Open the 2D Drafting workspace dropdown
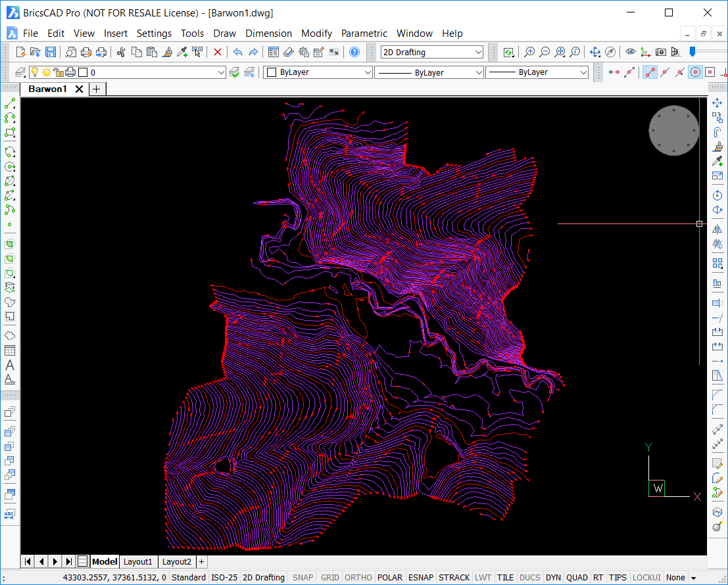728x585 pixels. pyautogui.click(x=478, y=53)
